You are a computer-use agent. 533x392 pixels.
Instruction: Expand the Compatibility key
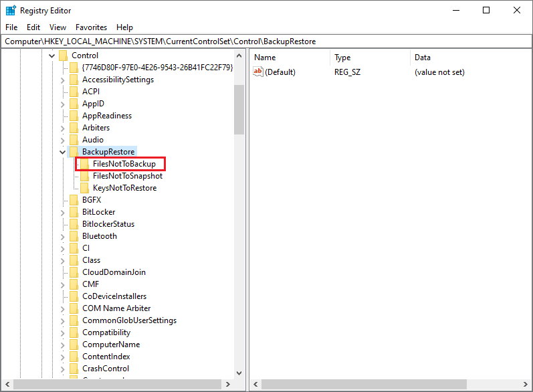(x=63, y=333)
